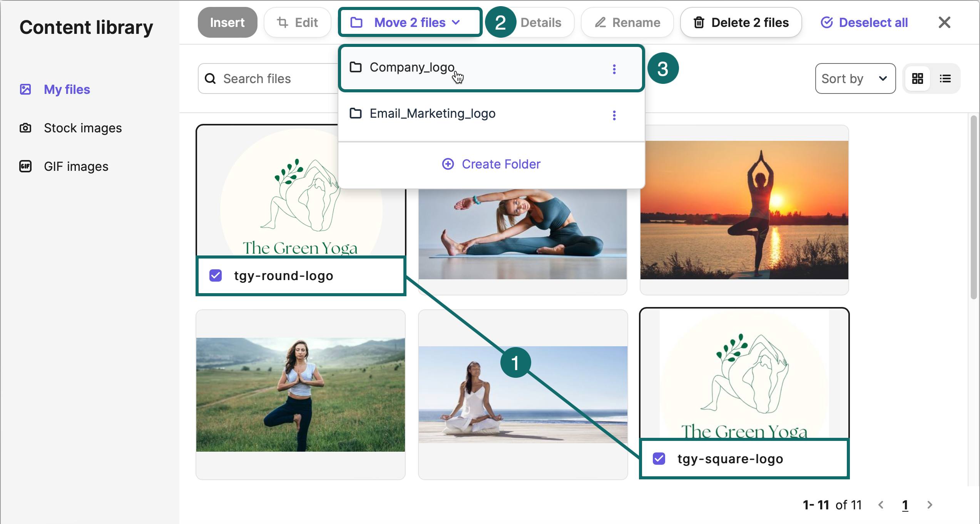Open options for Company_logo folder
Screen dimensions: 980x524
click(x=614, y=69)
